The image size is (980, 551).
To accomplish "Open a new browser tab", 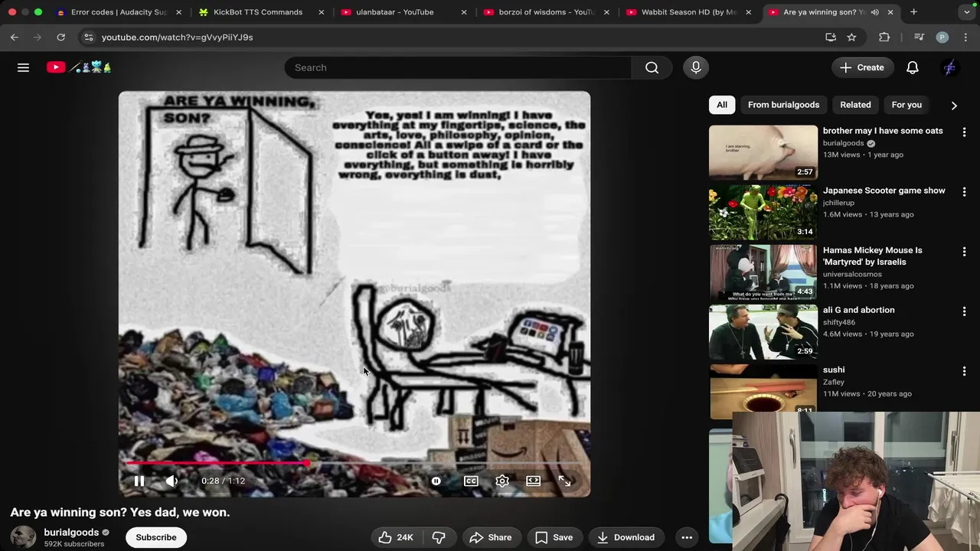I will 913,12.
